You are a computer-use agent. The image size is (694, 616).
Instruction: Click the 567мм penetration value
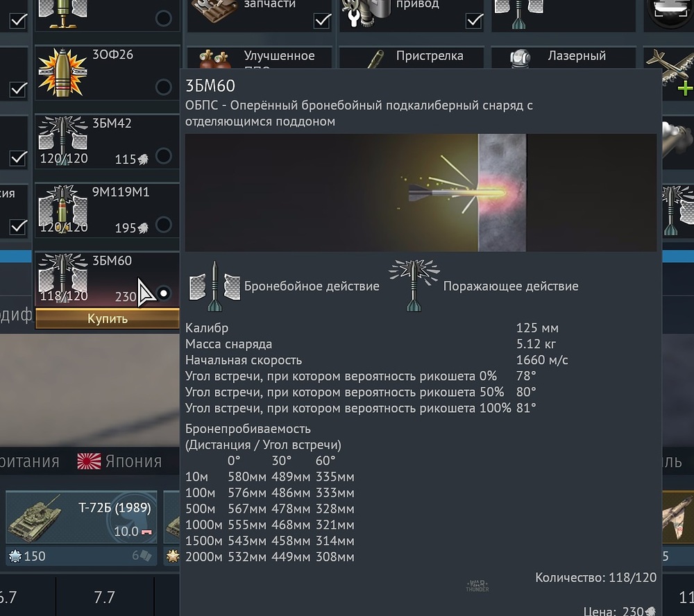tap(247, 509)
